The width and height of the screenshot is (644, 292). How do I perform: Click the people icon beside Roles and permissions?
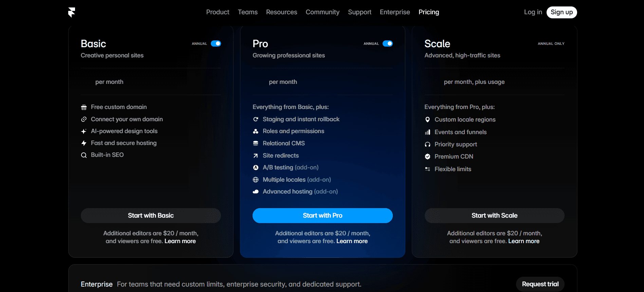[x=256, y=131]
